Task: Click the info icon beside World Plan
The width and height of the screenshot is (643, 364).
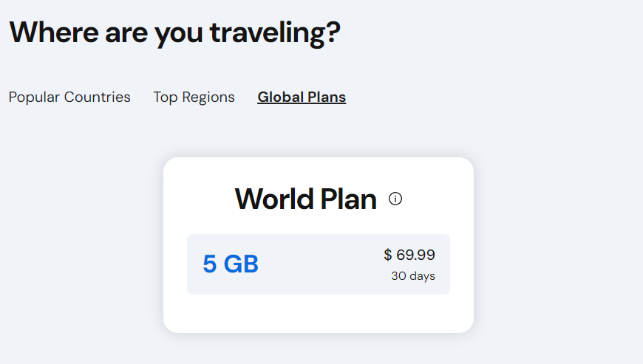Action: coord(395,199)
